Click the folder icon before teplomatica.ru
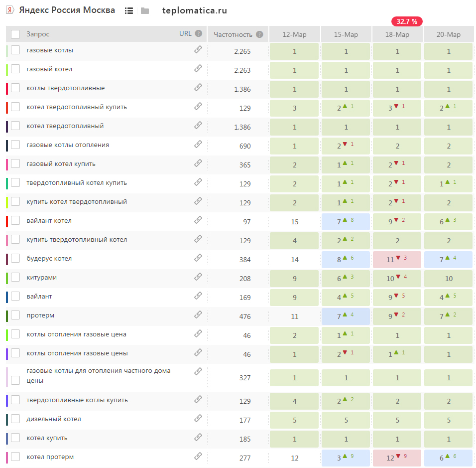 pos(145,11)
